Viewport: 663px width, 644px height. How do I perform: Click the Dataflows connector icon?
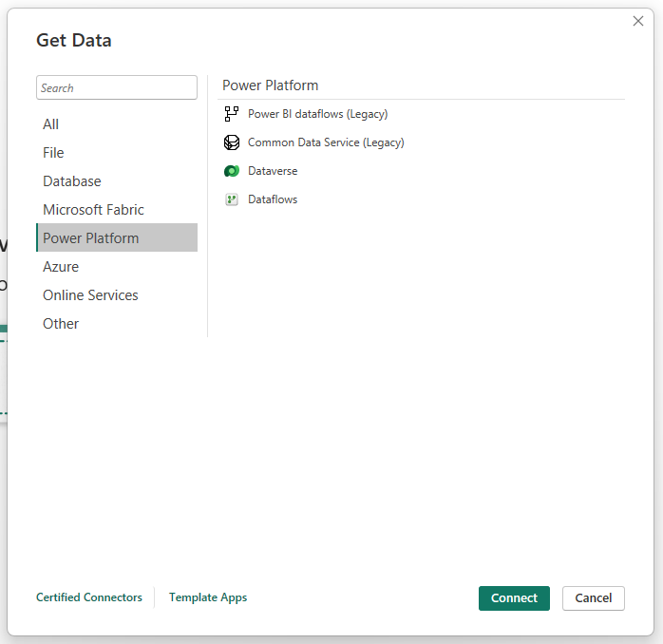(x=231, y=199)
